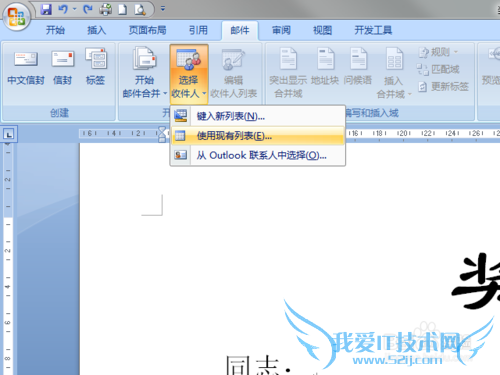Switch to the 开始 tab
This screenshot has height=375, width=500.
55,30
